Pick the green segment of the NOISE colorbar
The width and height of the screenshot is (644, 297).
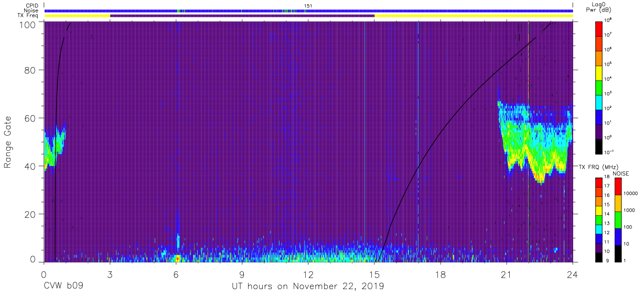point(617,220)
